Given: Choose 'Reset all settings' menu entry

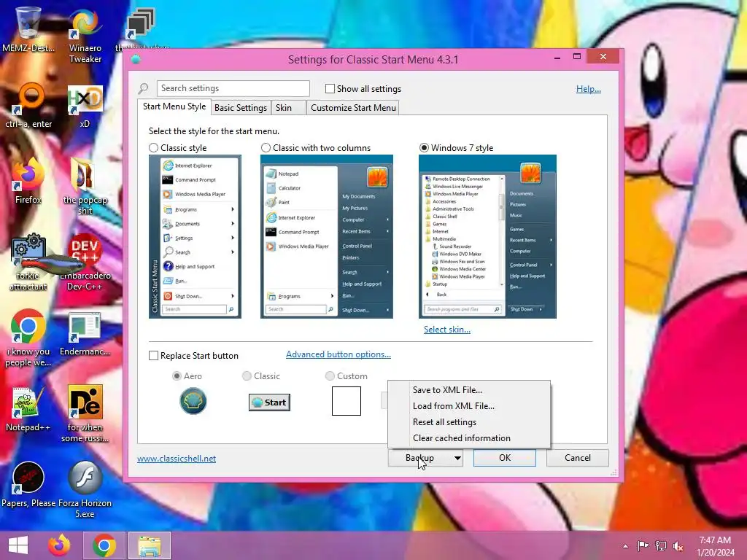Looking at the screenshot, I should coord(469,422).
